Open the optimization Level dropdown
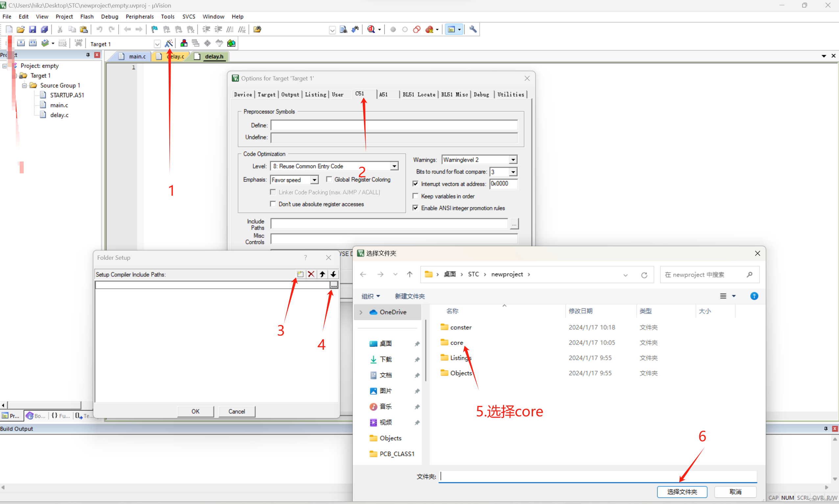Viewport: 839px width, 504px height. [394, 166]
